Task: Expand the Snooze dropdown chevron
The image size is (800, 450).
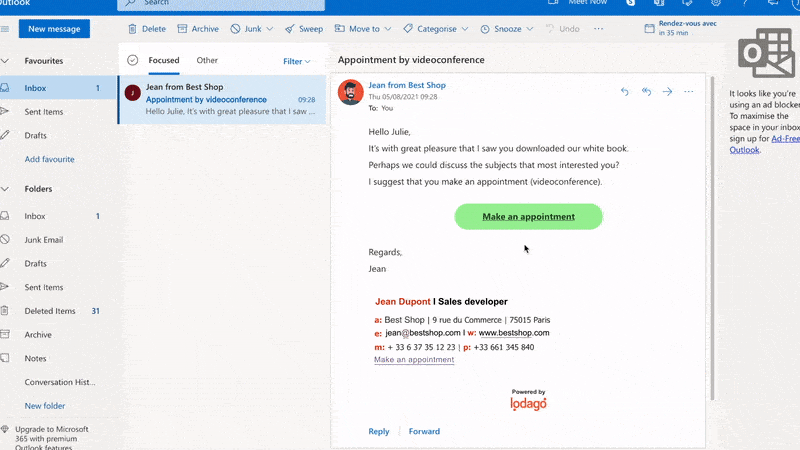Action: click(x=530, y=29)
